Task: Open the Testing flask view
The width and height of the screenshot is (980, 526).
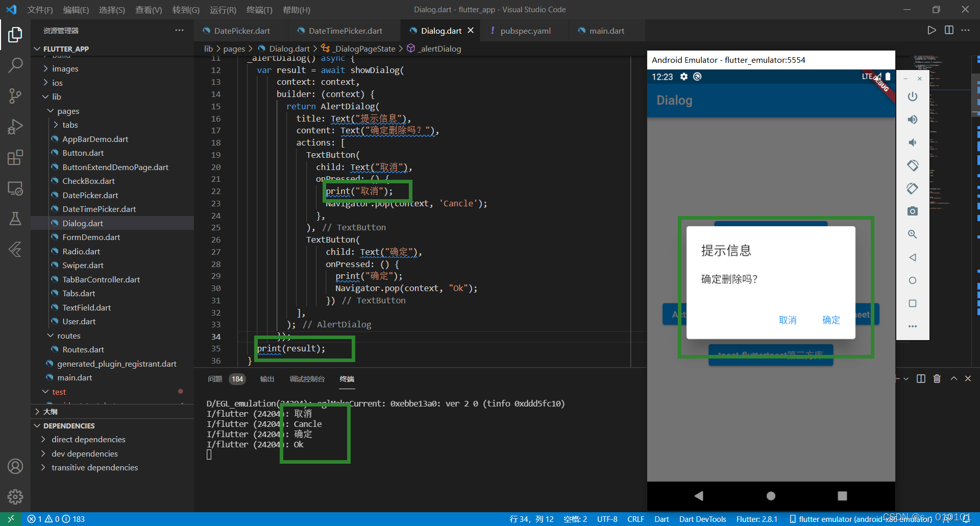Action: [15, 219]
